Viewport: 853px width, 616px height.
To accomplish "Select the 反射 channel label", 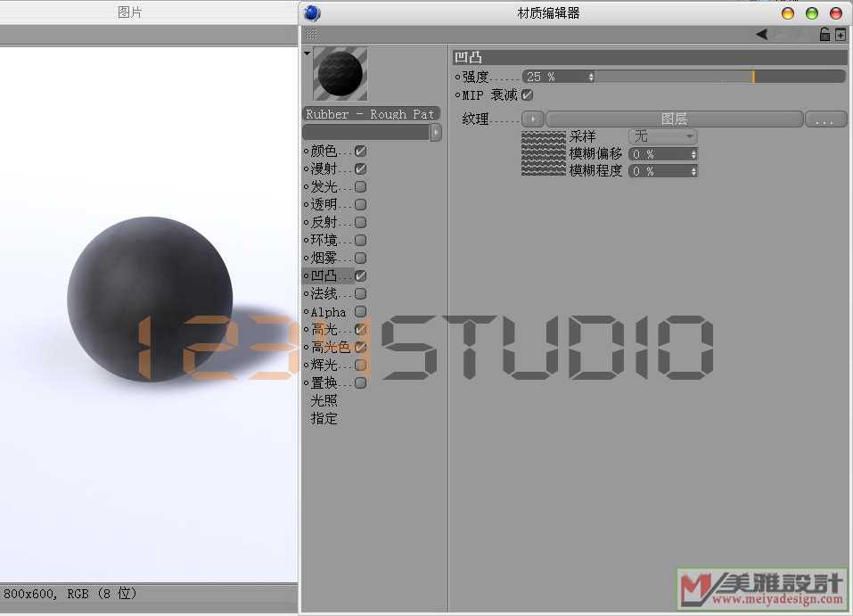I will coord(324,222).
